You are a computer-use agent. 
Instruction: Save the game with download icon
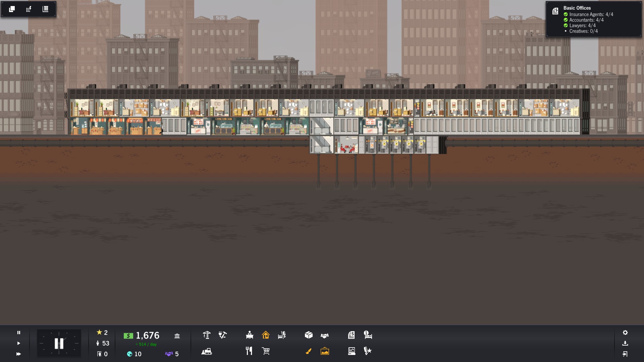[625, 343]
